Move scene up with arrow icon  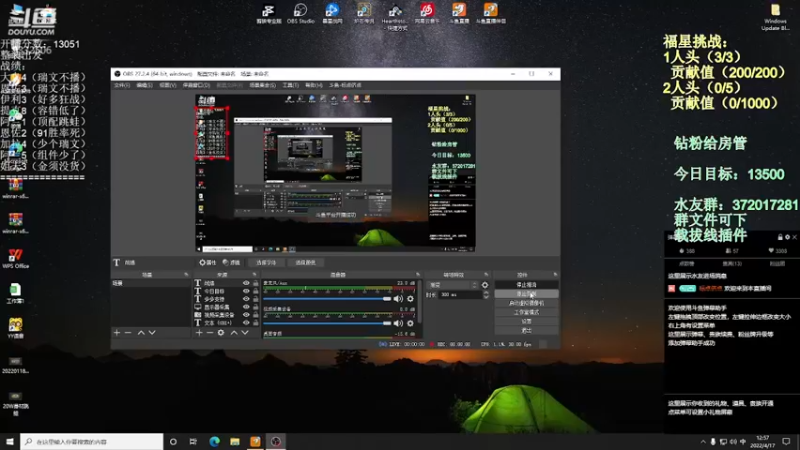pyautogui.click(x=141, y=333)
